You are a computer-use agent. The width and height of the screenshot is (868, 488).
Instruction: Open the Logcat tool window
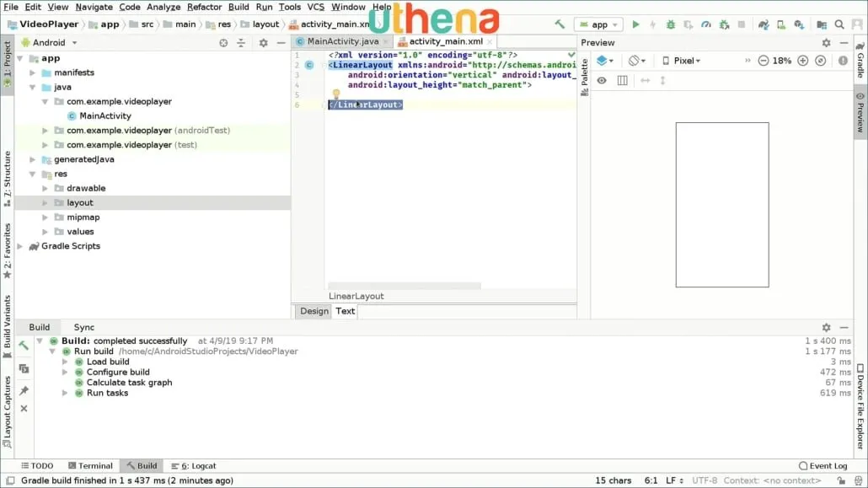click(x=194, y=466)
